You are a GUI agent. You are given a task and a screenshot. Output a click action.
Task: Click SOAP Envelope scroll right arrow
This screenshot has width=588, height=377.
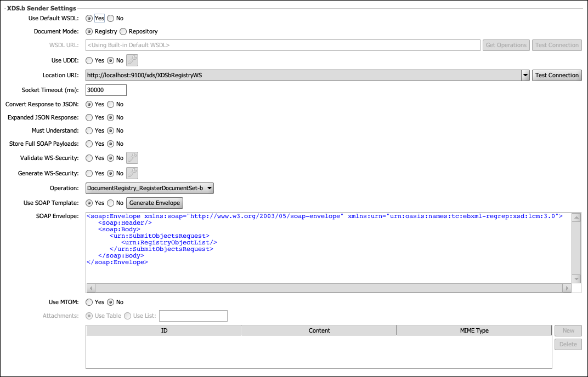[x=567, y=288]
